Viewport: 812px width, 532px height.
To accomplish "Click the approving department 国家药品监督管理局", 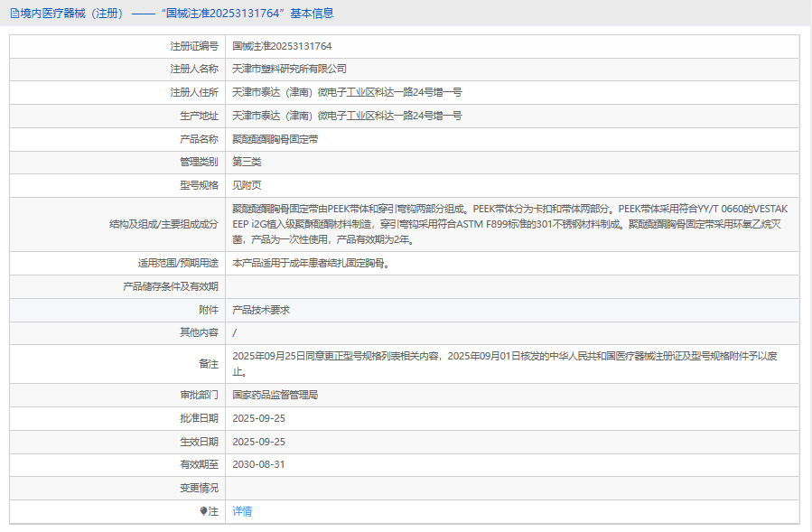I will 275,395.
